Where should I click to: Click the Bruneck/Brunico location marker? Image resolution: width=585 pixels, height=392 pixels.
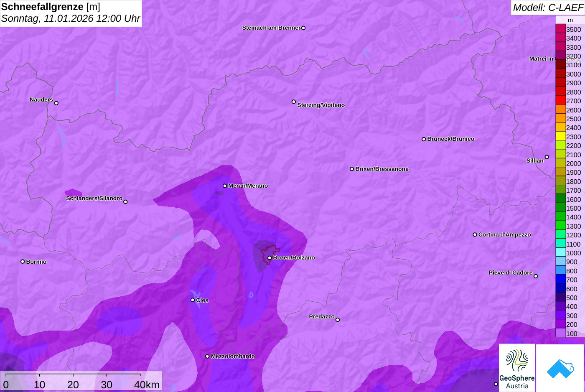tap(424, 139)
